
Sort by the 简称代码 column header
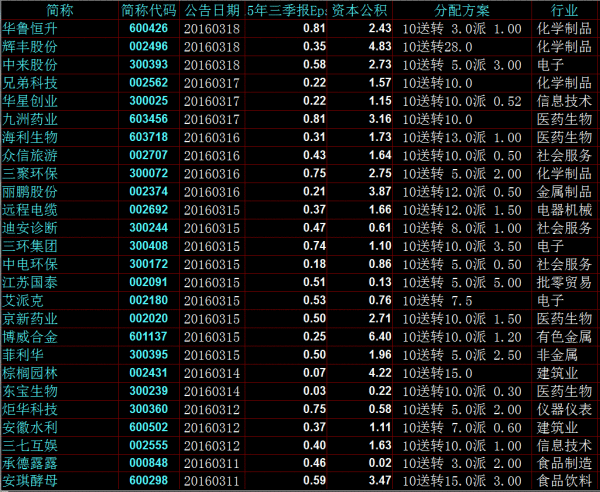(149, 10)
